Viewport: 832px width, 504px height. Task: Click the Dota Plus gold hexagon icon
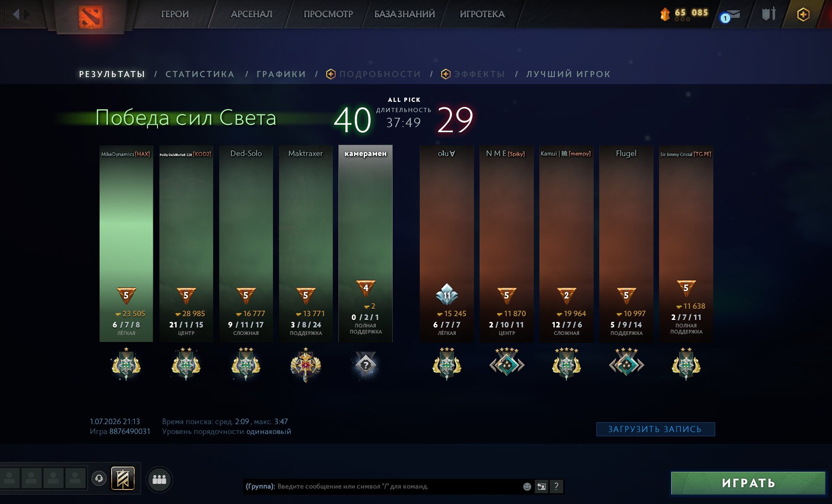pos(803,14)
